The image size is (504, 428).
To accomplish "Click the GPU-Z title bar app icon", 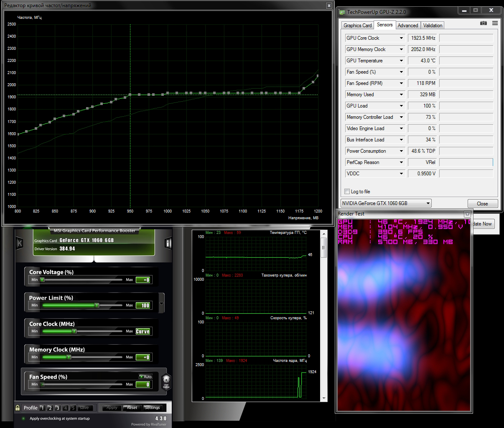I will pyautogui.click(x=342, y=12).
